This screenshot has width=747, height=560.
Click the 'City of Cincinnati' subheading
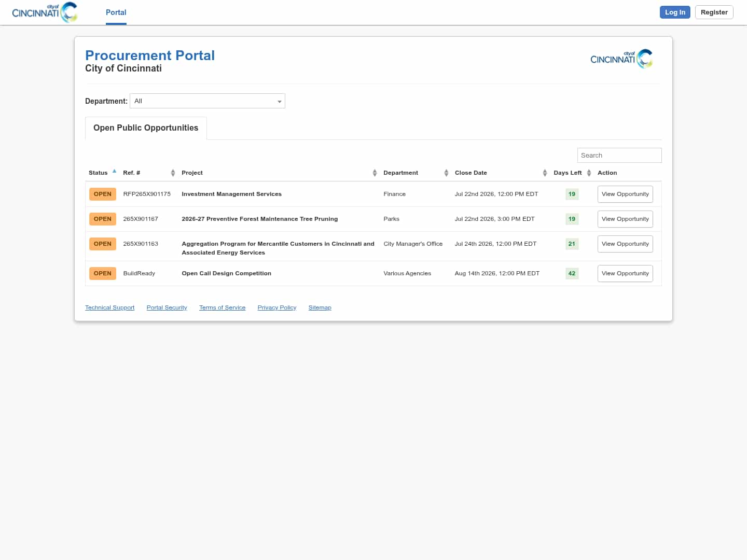(x=123, y=68)
